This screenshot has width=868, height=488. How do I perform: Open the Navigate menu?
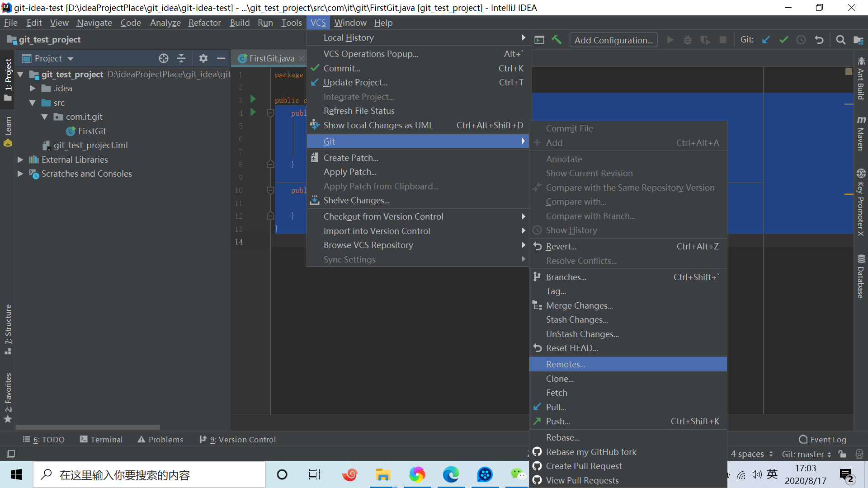tap(94, 23)
